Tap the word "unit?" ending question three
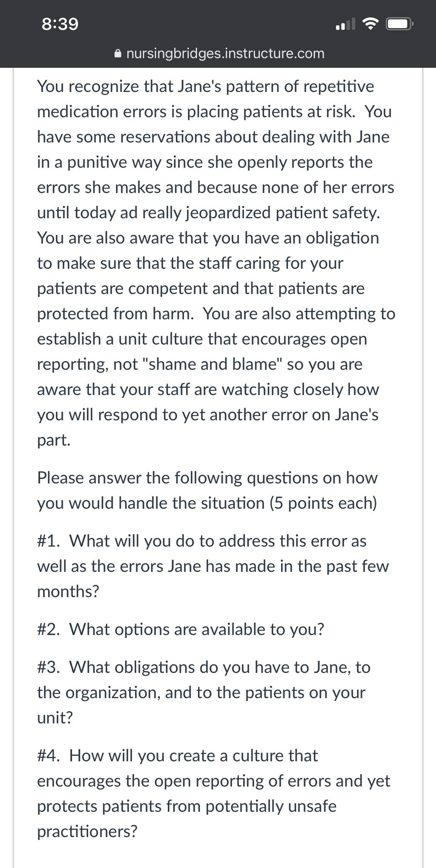 55,718
